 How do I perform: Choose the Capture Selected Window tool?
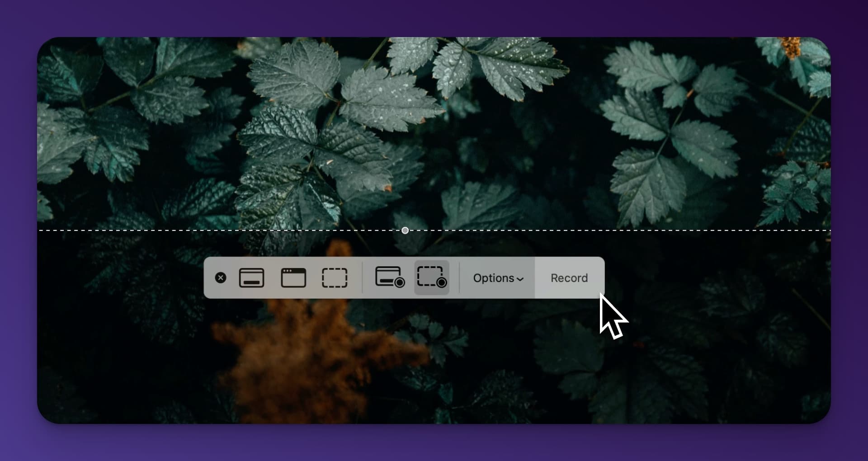293,278
